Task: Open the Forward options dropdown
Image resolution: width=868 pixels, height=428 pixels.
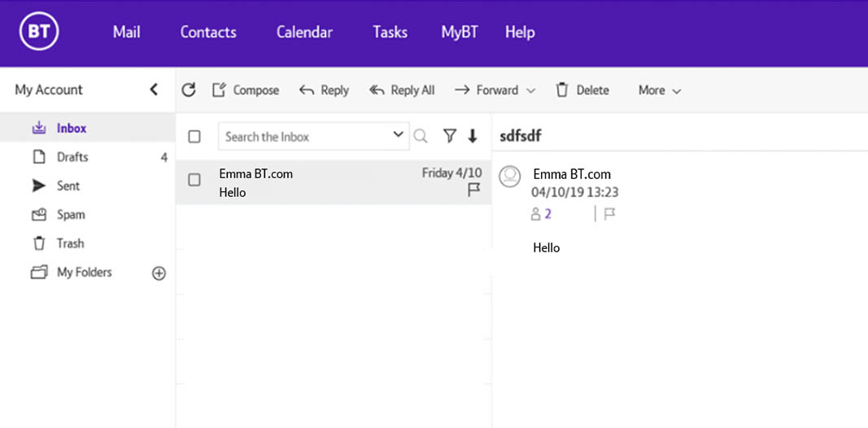Action: click(x=531, y=90)
